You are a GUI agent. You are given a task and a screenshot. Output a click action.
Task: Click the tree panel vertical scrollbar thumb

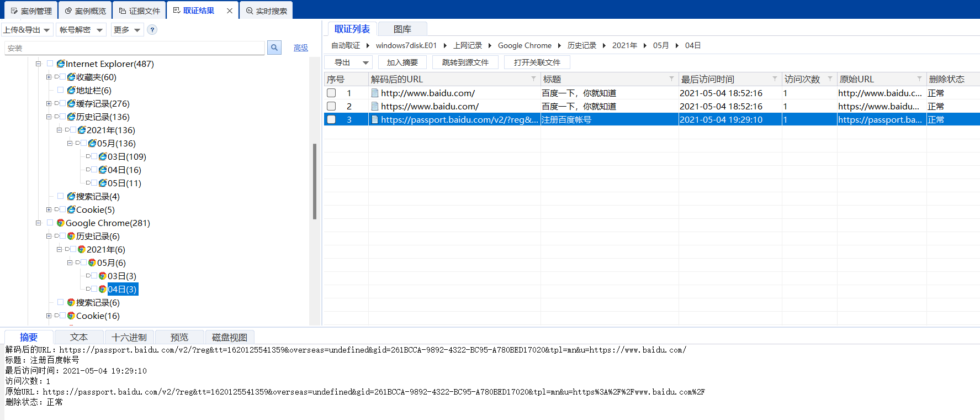click(315, 181)
